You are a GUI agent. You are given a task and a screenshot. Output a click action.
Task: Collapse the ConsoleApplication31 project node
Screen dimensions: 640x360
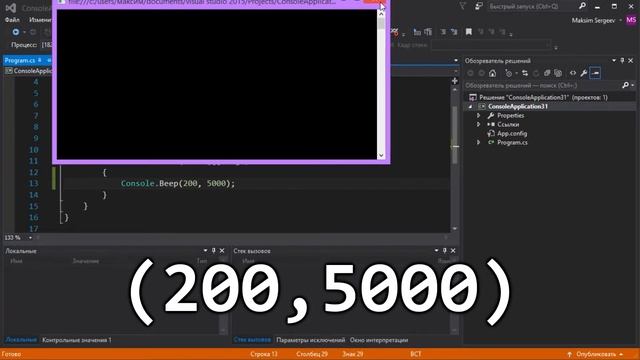click(470, 107)
